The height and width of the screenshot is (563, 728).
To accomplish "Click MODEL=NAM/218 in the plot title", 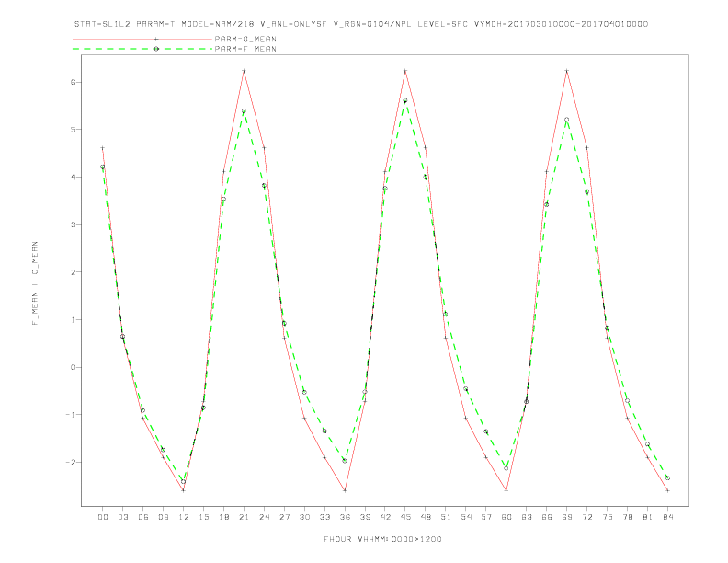I will (218, 24).
